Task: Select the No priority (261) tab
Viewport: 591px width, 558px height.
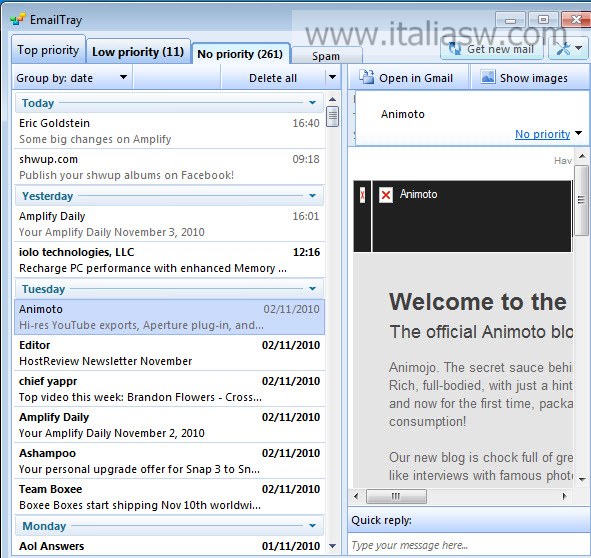Action: coord(240,54)
